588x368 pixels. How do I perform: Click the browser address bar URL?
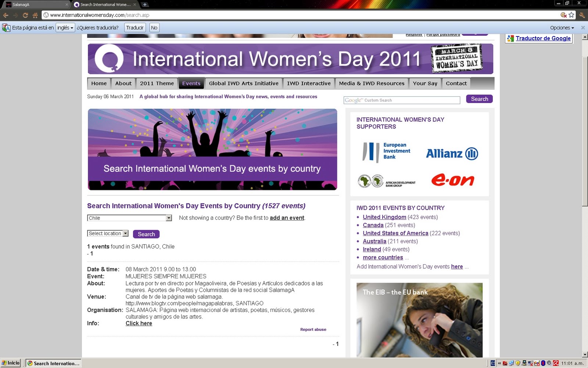click(99, 15)
